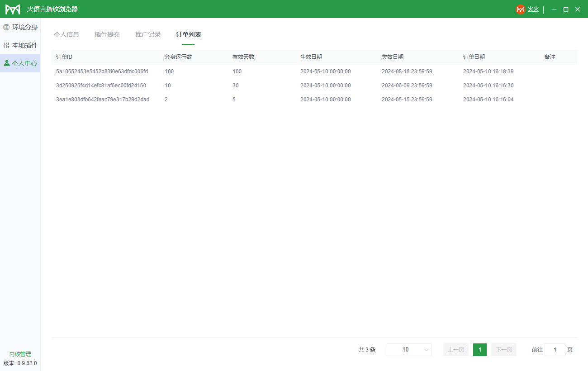Maximize the browser window
588x371 pixels.
[565, 9]
